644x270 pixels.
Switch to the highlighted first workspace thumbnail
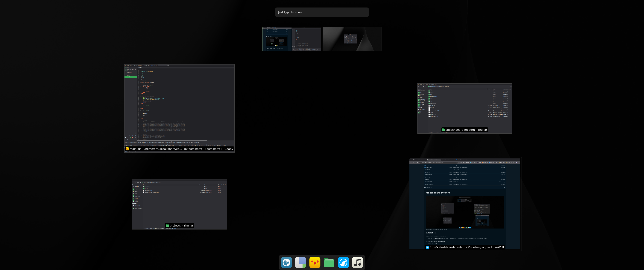click(291, 39)
